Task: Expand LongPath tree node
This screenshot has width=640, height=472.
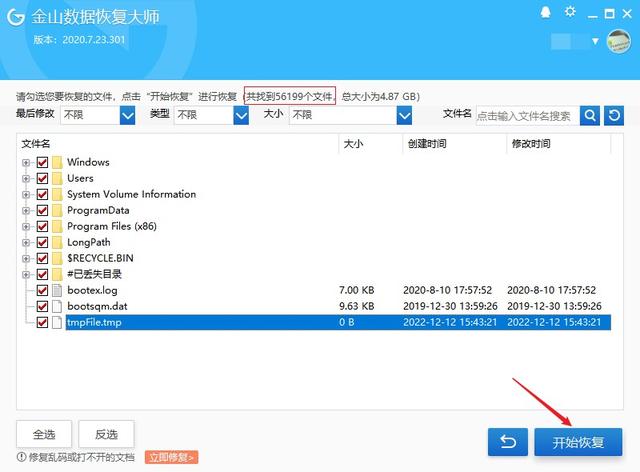Action: coord(26,243)
